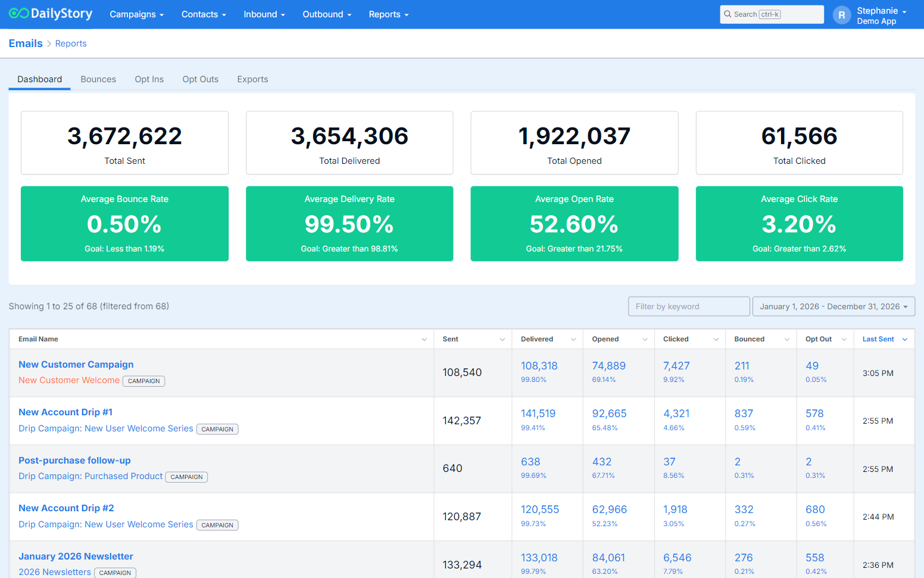Open the New Customer Campaign email link
924x578 pixels.
click(76, 365)
